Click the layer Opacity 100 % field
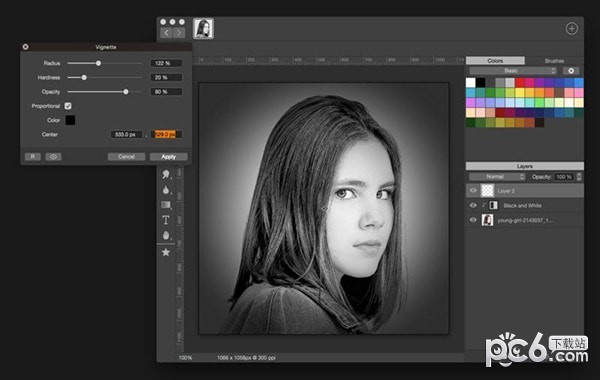Image resolution: width=600 pixels, height=380 pixels. click(565, 176)
